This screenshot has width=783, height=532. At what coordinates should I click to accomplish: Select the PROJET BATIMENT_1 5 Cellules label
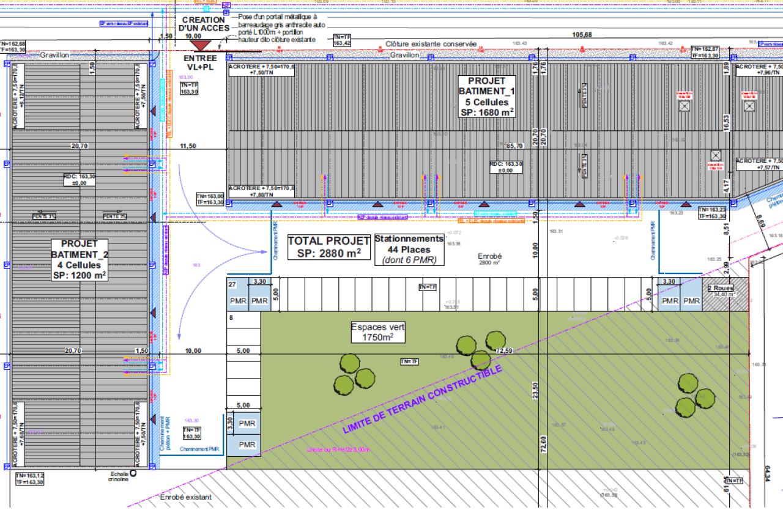[487, 97]
